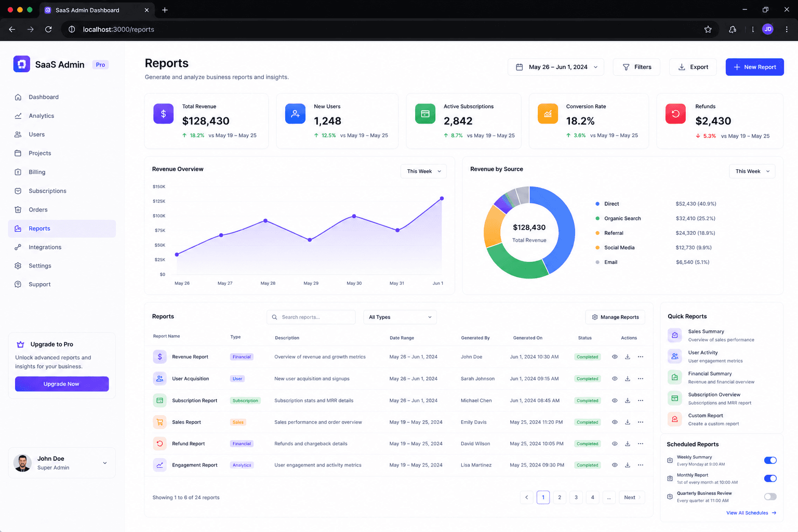View the Refund Report via eye icon

pos(615,444)
